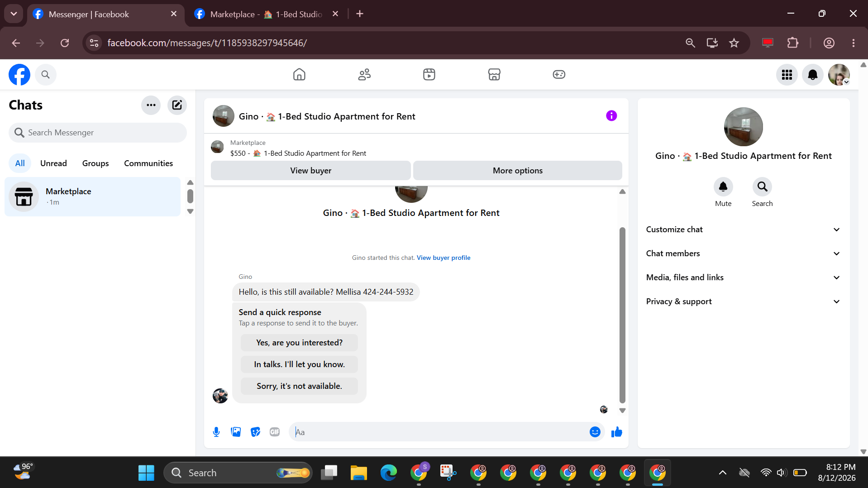Show hidden system tray icons
This screenshot has width=868, height=488.
723,473
